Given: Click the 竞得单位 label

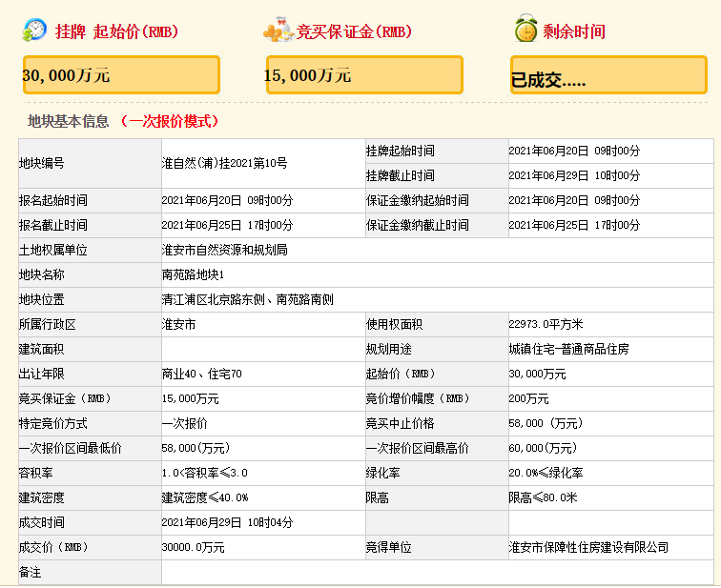Looking at the screenshot, I should point(388,548).
